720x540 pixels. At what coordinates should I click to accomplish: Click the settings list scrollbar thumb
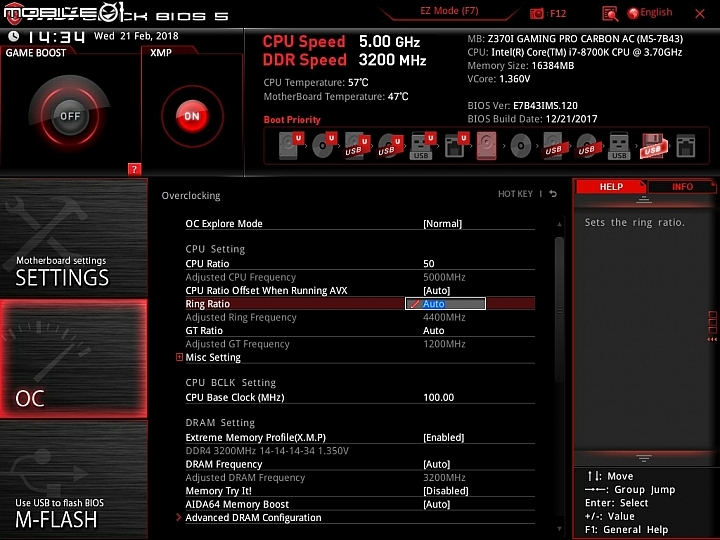(x=559, y=309)
